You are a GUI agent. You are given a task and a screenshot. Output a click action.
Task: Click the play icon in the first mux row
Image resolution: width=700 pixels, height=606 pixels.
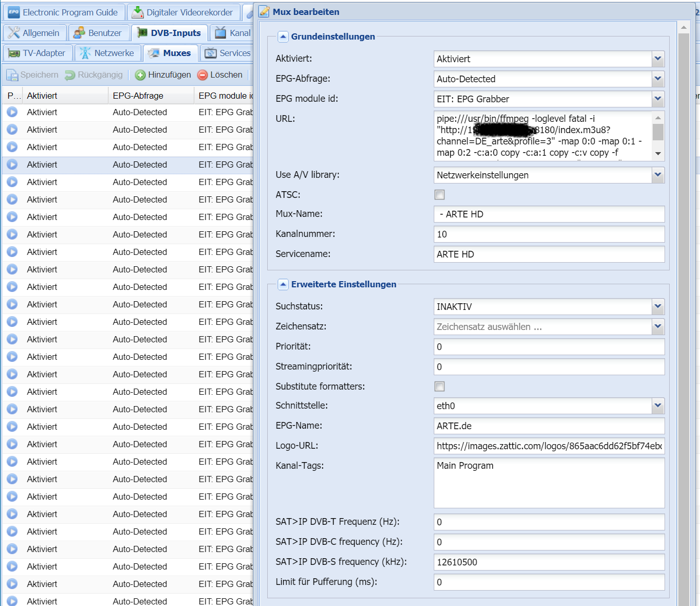coord(12,112)
